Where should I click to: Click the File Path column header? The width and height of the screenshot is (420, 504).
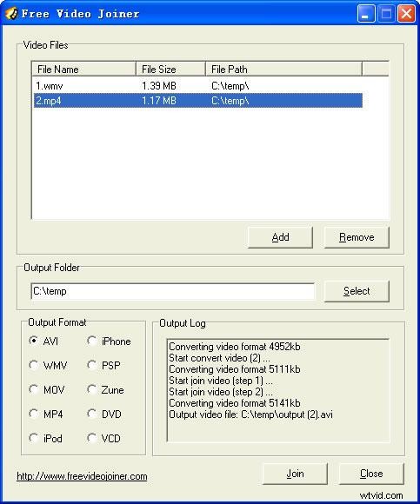point(284,69)
